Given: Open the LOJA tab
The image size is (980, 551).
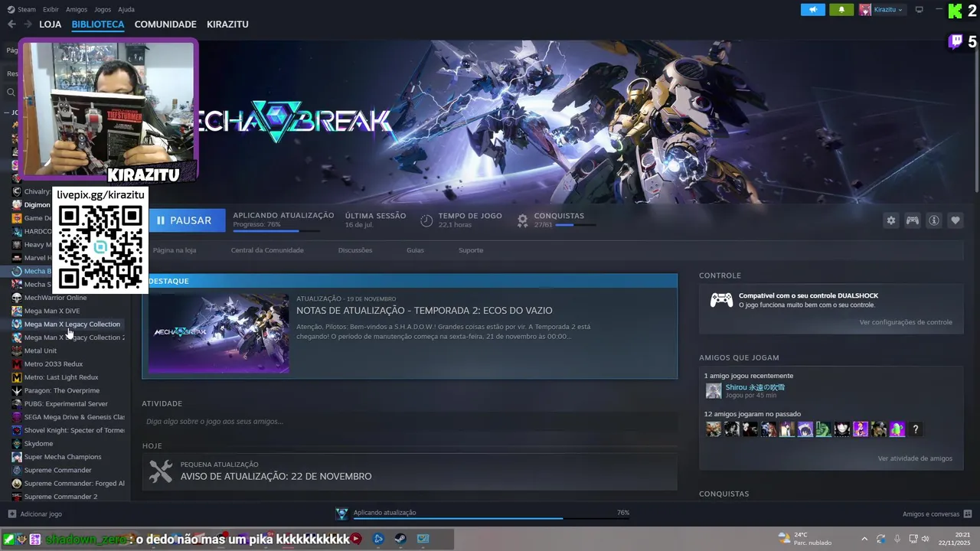Looking at the screenshot, I should pyautogui.click(x=50, y=24).
